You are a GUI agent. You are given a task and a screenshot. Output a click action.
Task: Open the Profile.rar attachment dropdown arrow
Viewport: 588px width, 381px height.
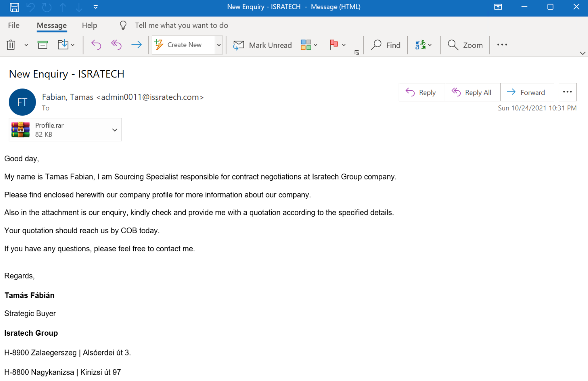coord(115,130)
